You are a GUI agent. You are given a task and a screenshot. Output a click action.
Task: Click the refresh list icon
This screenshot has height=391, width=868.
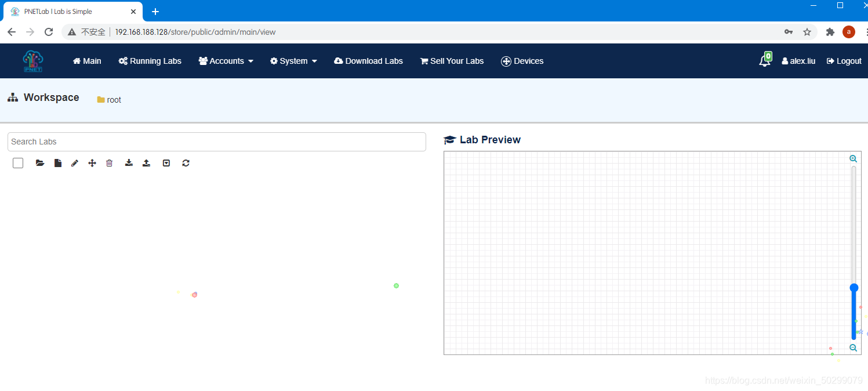click(x=186, y=163)
